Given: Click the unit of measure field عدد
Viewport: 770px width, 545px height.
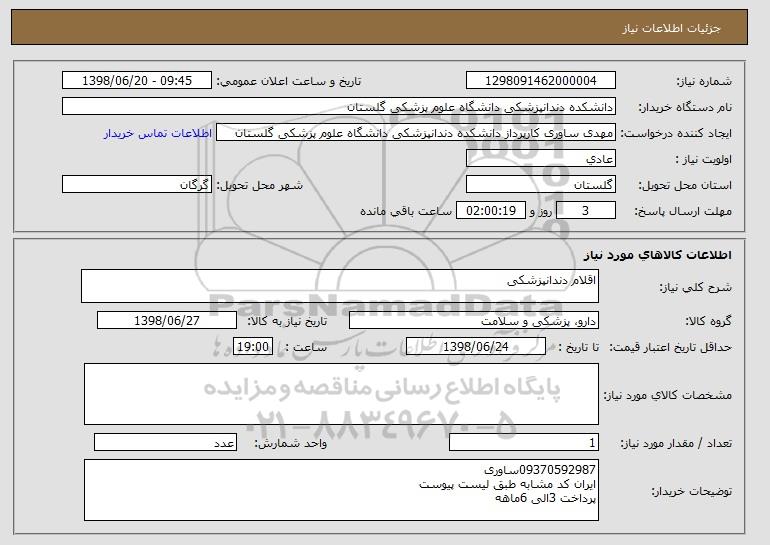Looking at the screenshot, I should click(x=165, y=442).
